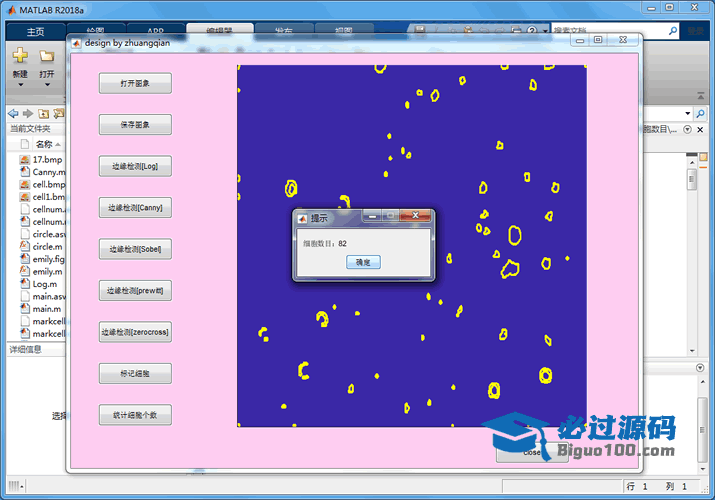Click the 统计细胞个数 count cells button
This screenshot has width=715, height=500.
(135, 415)
